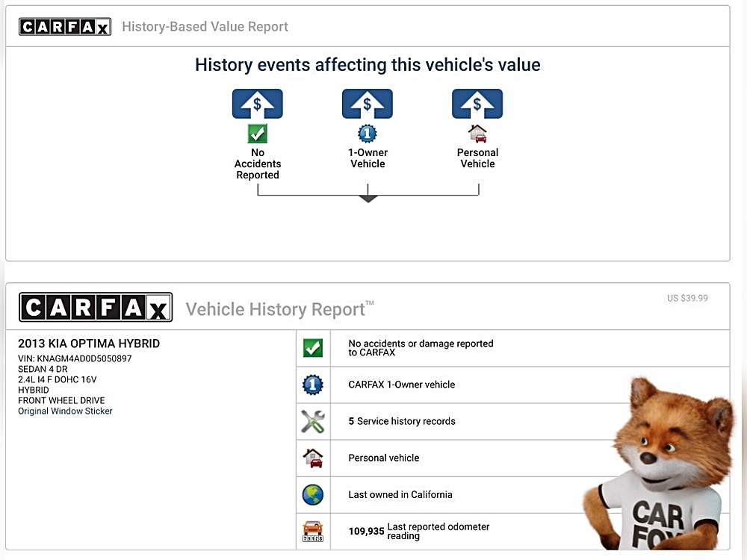Click the 2013 KIA OPTIMA HYBRID heading

89,343
